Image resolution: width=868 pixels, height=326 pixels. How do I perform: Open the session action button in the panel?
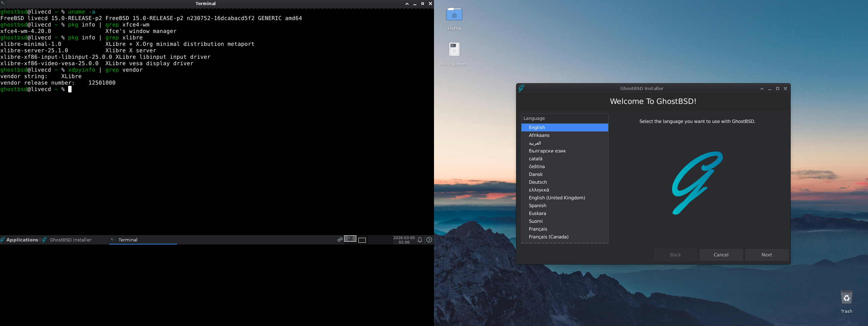[x=429, y=240]
